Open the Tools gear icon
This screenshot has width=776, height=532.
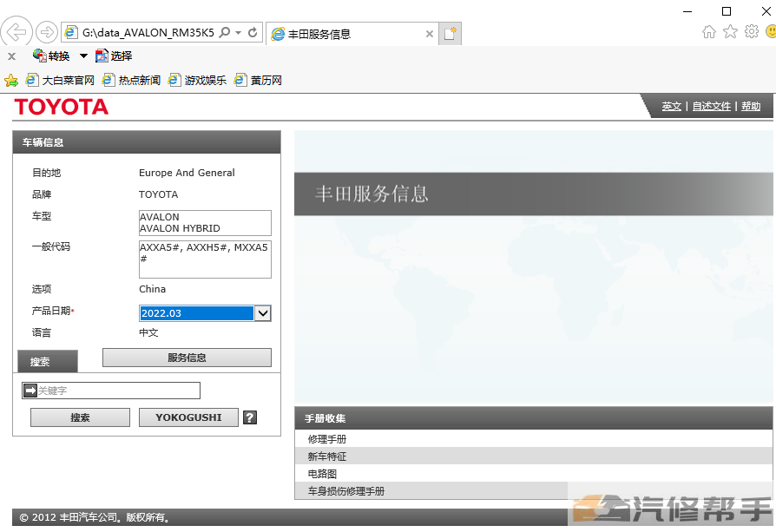(751, 31)
